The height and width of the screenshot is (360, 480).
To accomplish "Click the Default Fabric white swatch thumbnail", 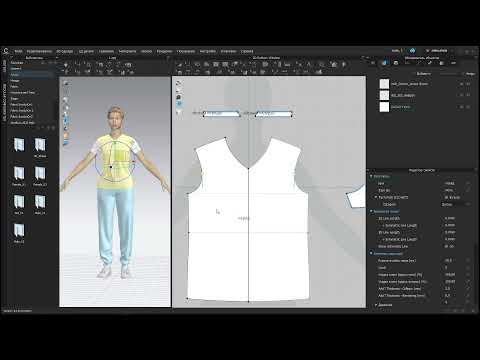I will 384,107.
